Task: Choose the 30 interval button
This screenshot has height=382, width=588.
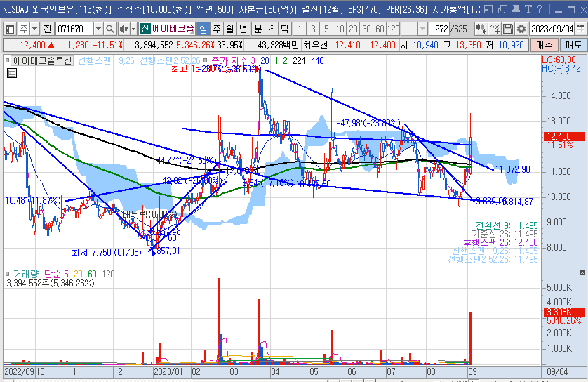Action: click(366, 29)
